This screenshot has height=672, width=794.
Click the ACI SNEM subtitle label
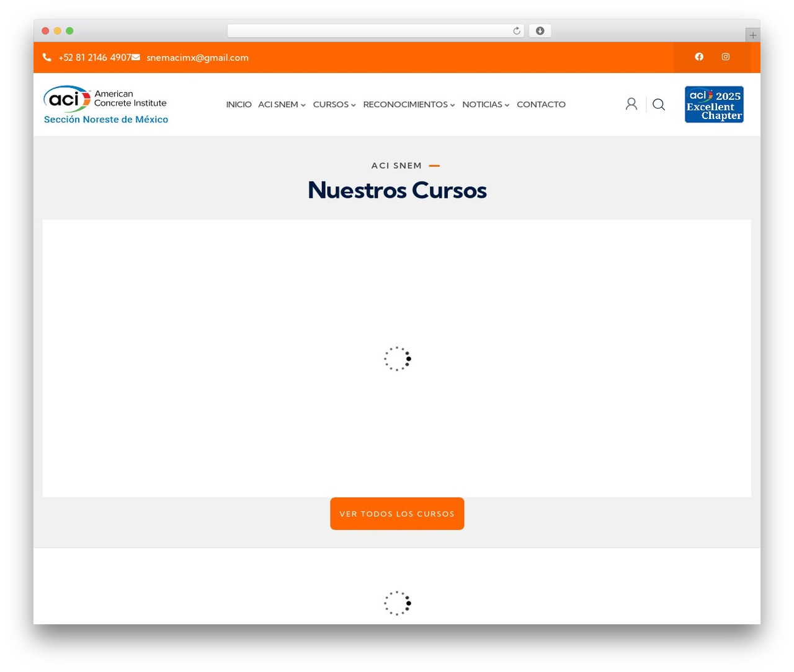point(396,166)
